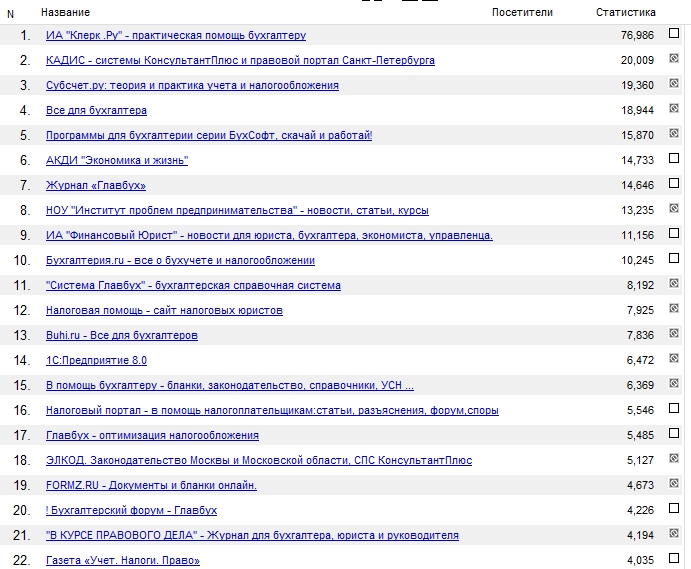Open НОУ Институт проблем предпринимательства link

pyautogui.click(x=237, y=210)
